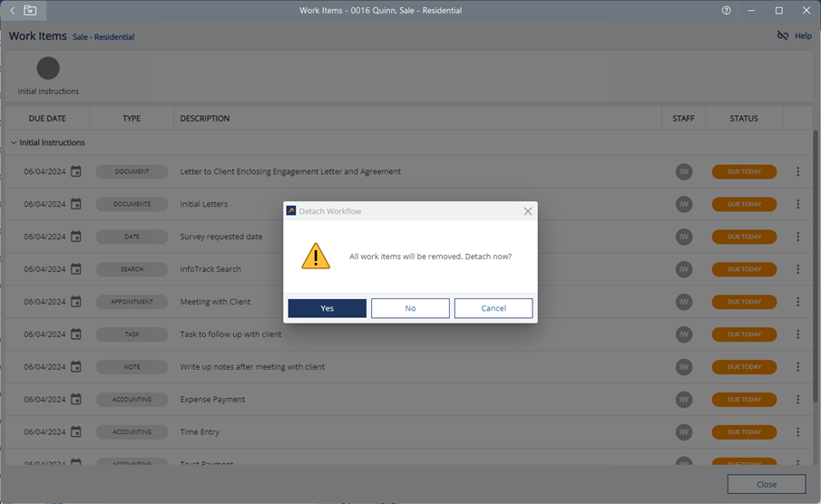Click the Initial Instructions workflow stage circle
The height and width of the screenshot is (504, 821).
(48, 68)
